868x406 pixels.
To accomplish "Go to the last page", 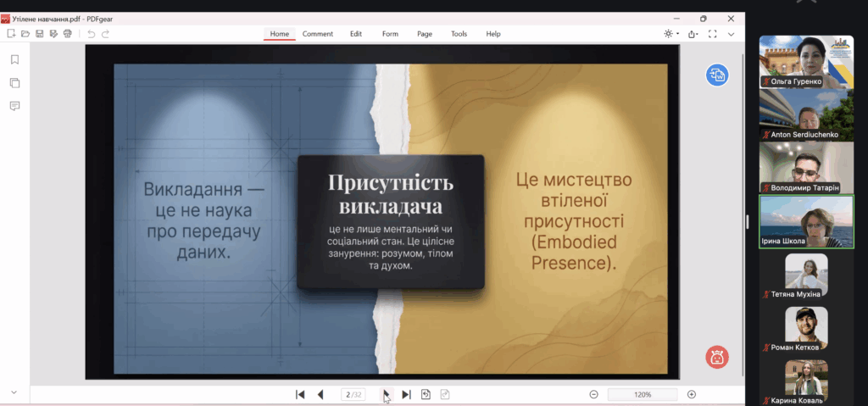I will pyautogui.click(x=406, y=394).
